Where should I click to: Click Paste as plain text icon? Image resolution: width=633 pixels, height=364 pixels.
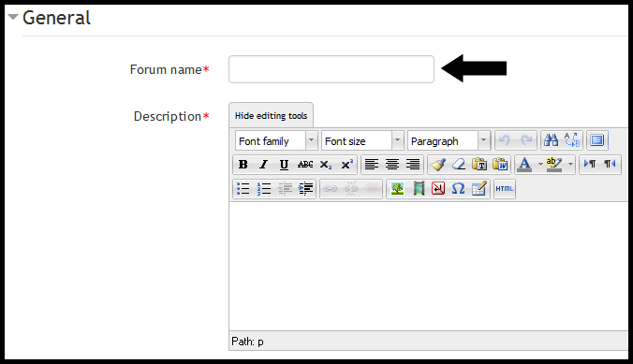tap(479, 165)
